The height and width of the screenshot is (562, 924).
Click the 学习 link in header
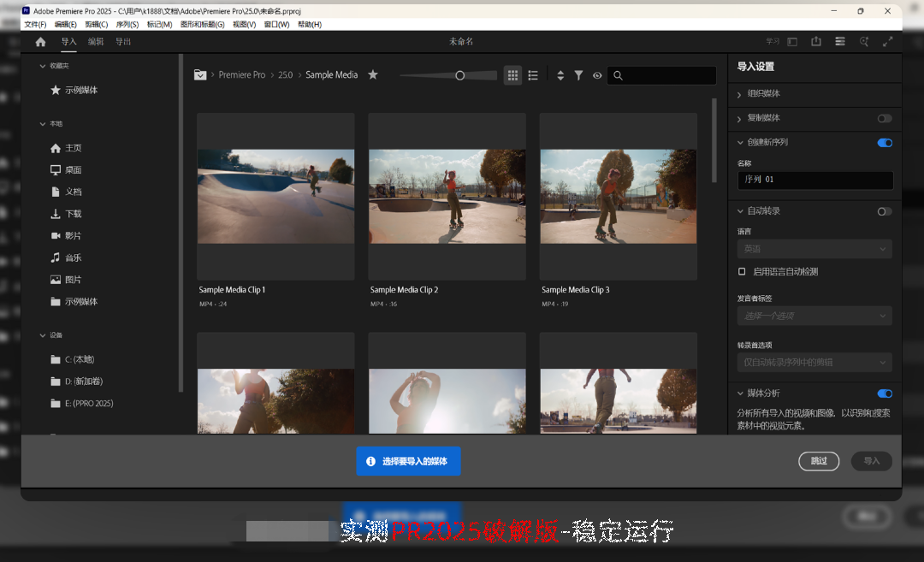[x=773, y=42]
